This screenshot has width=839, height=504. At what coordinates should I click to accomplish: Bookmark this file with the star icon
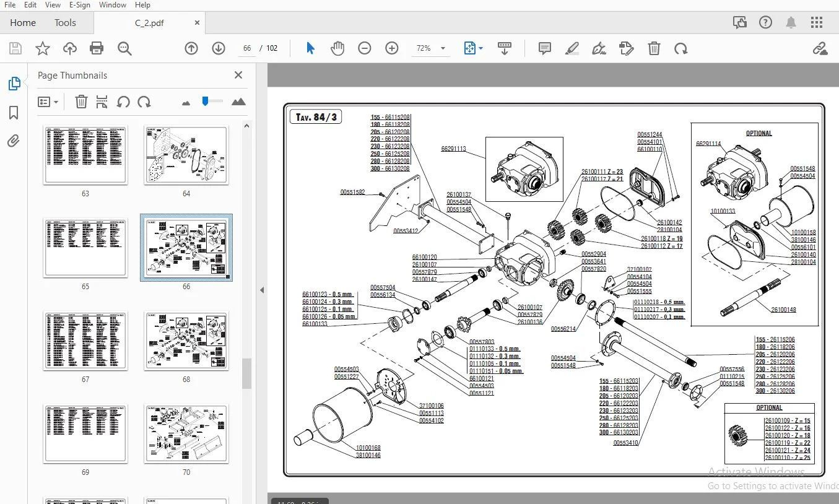[x=42, y=48]
